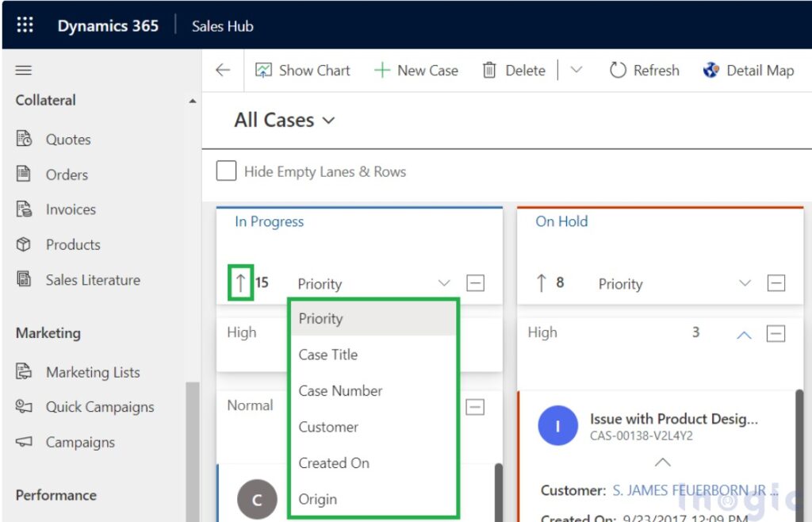Open the Detail Map view

tap(748, 70)
